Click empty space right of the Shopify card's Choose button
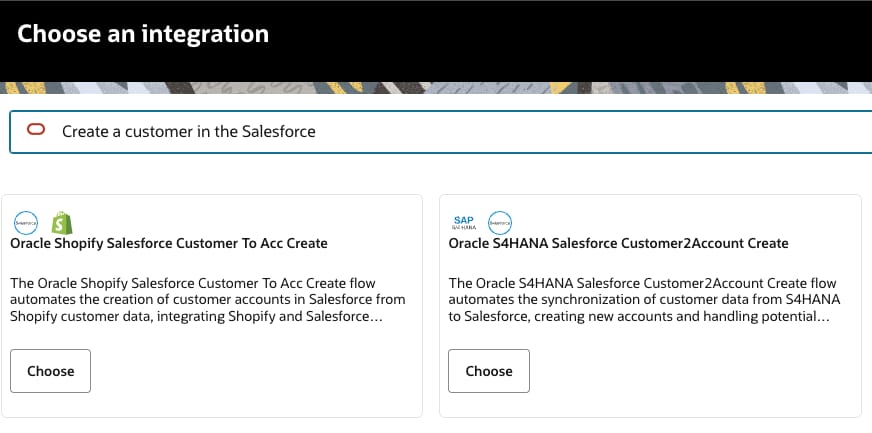 [250, 371]
